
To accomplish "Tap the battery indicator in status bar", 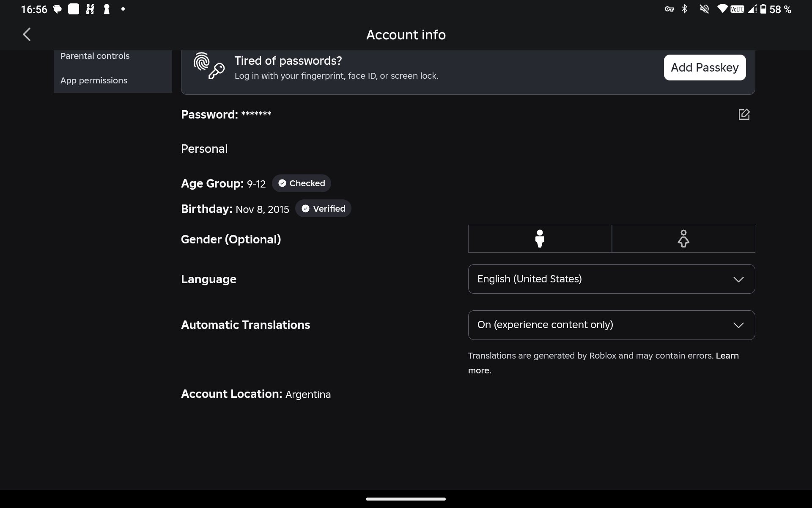I will click(763, 9).
